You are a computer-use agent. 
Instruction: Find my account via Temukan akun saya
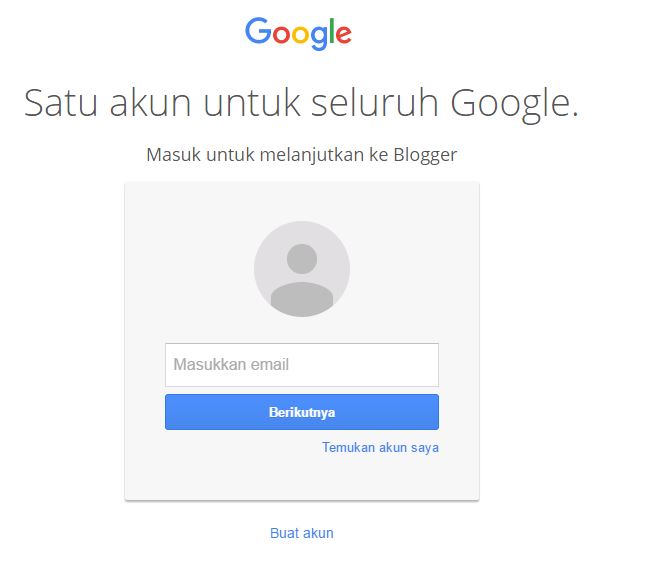point(380,448)
